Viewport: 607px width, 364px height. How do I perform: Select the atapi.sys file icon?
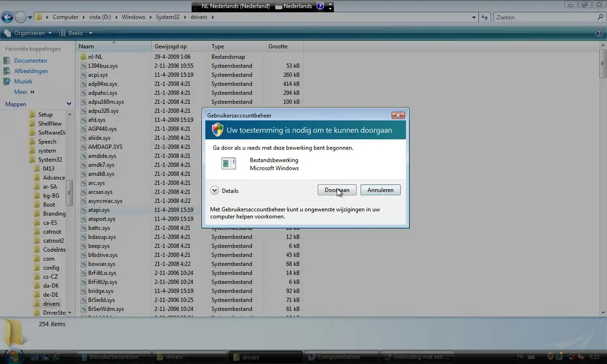[83, 210]
